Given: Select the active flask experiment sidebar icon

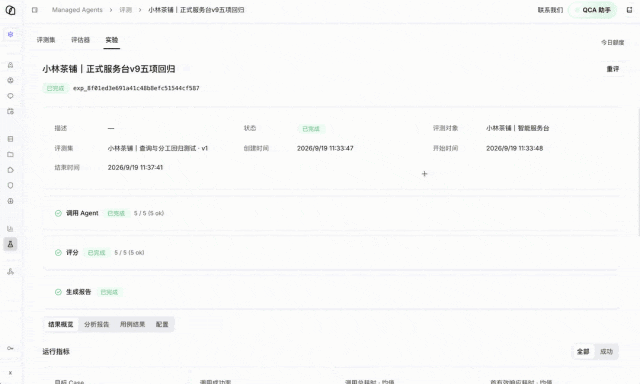Looking at the screenshot, I should 11,244.
